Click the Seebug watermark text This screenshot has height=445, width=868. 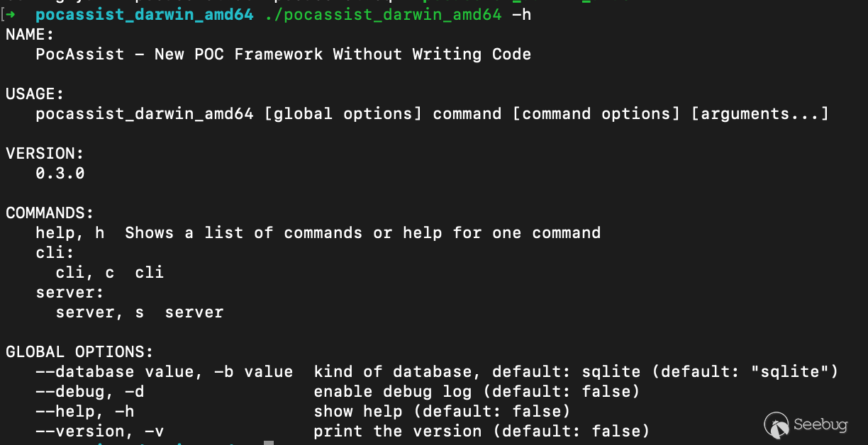[x=821, y=425]
